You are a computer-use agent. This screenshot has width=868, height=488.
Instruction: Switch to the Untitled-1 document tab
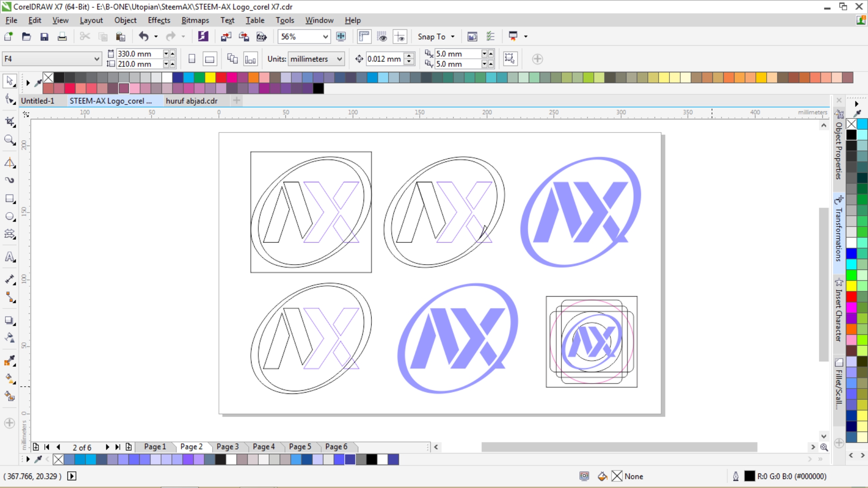point(38,101)
